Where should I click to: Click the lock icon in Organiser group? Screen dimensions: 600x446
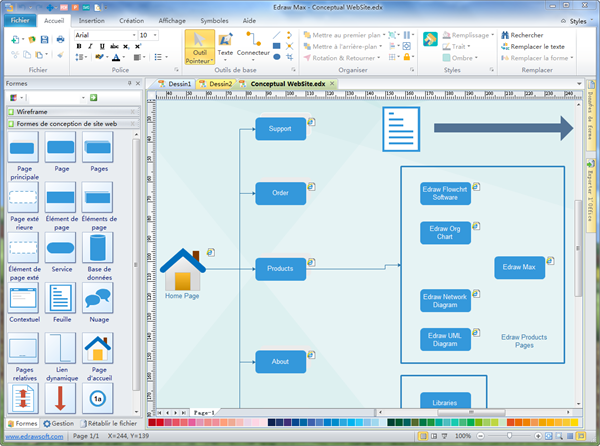click(407, 57)
